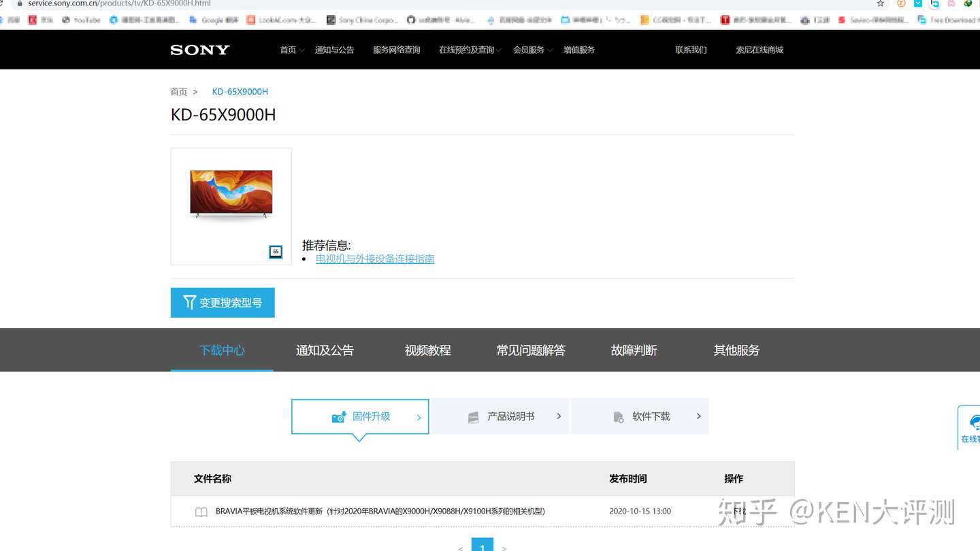Open the 通知与公告 menu item
The image size is (980, 551).
coord(334,50)
